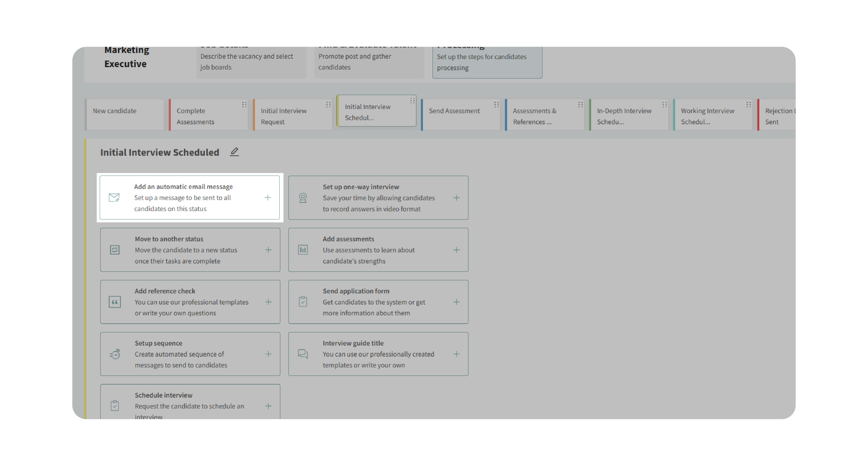Screen dimensions: 868x466
Task: Click the envelope icon for automatic email message
Action: point(114,198)
